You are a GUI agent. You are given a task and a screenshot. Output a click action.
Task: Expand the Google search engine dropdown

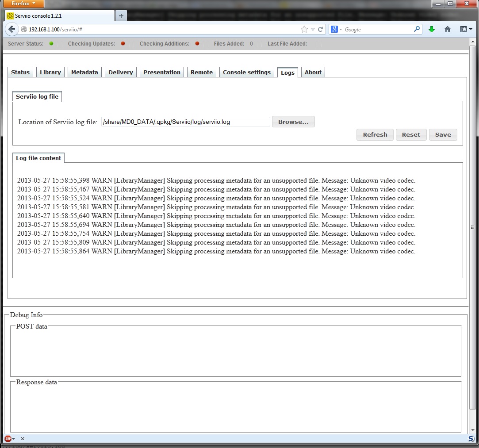337,29
